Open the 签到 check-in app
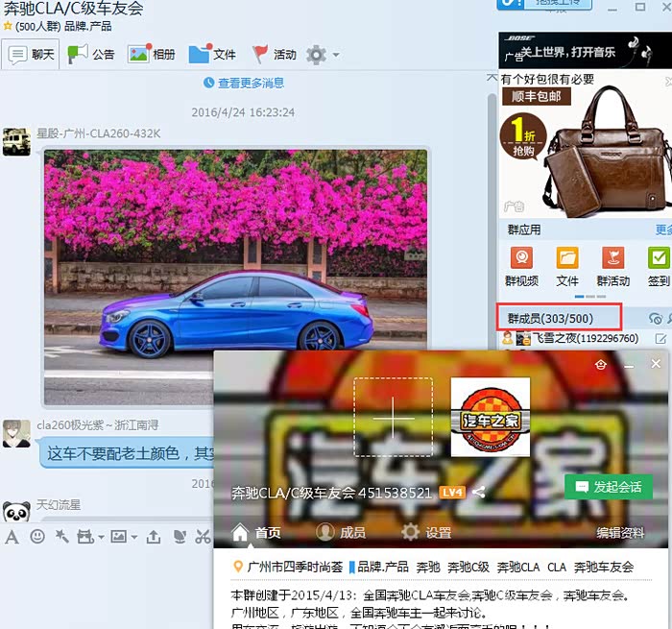The image size is (672, 629). (x=659, y=267)
